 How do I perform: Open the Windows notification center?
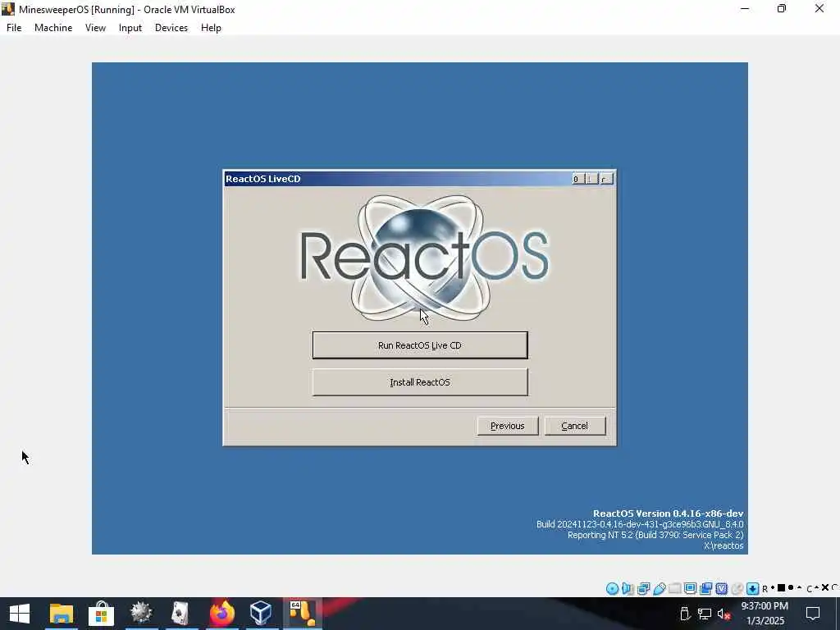click(813, 614)
